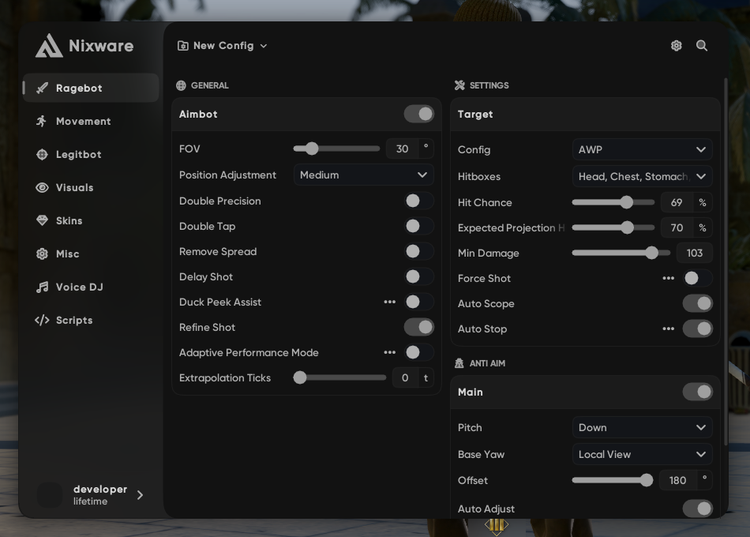750x537 pixels.
Task: Turn off Refine Shot
Action: (x=419, y=327)
